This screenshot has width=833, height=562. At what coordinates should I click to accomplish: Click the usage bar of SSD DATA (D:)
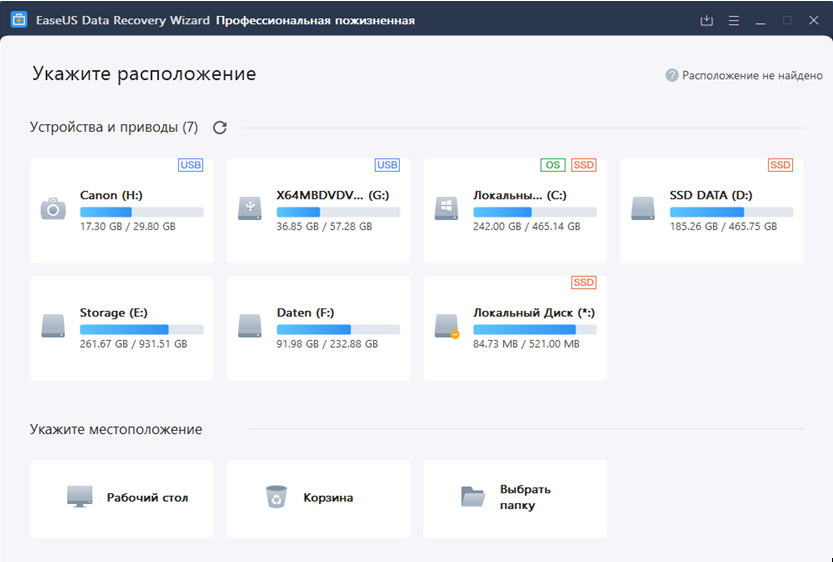point(731,212)
